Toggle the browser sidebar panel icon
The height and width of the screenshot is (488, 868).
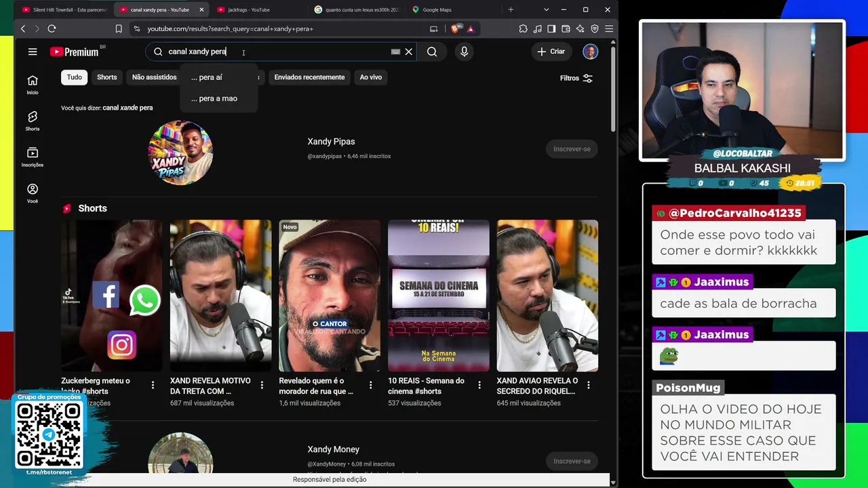(x=551, y=28)
